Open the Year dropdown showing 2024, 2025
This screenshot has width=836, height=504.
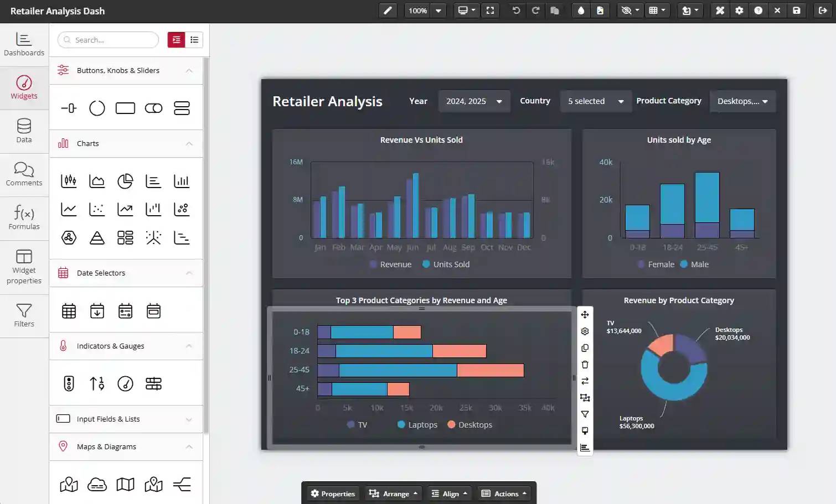coord(474,101)
